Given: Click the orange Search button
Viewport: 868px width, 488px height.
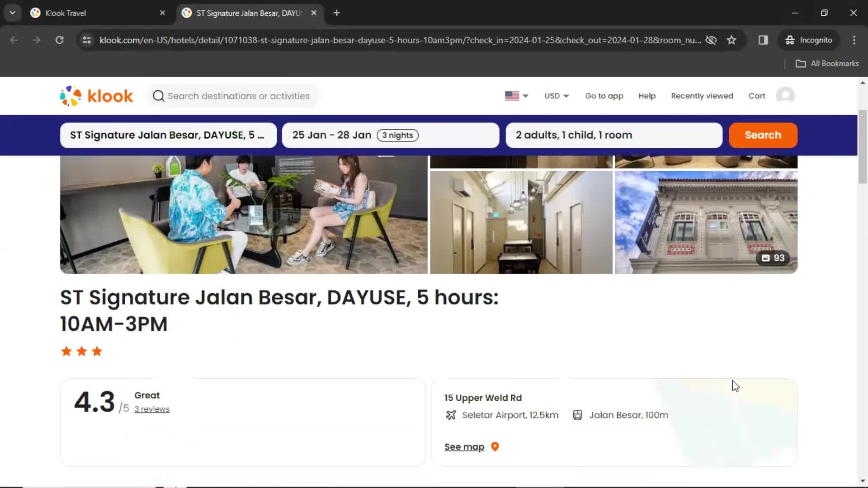Looking at the screenshot, I should pos(763,135).
